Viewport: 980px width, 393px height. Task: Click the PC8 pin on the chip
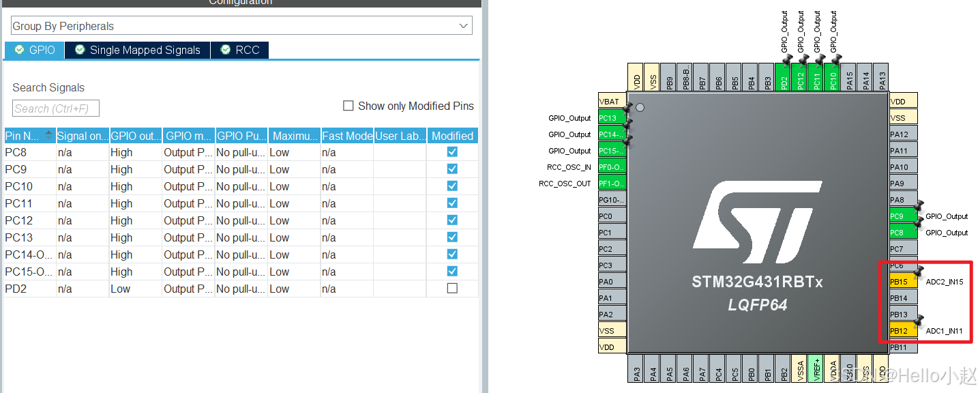click(903, 233)
